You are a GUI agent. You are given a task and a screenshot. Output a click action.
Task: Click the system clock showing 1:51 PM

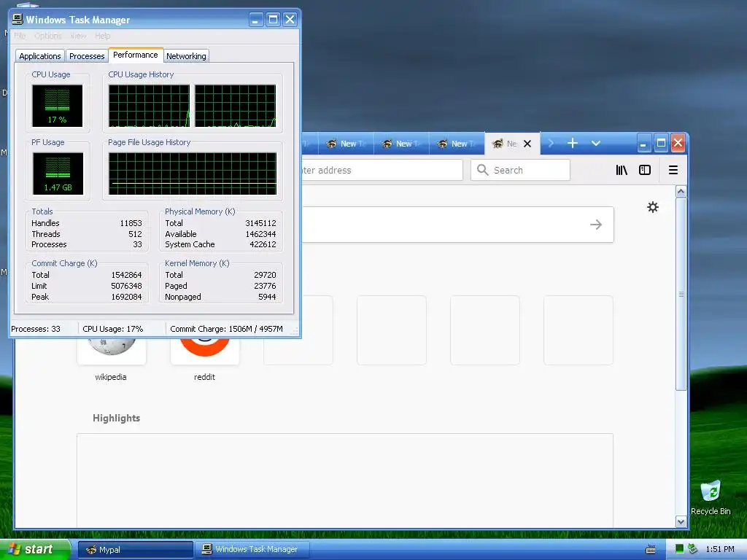coord(720,550)
